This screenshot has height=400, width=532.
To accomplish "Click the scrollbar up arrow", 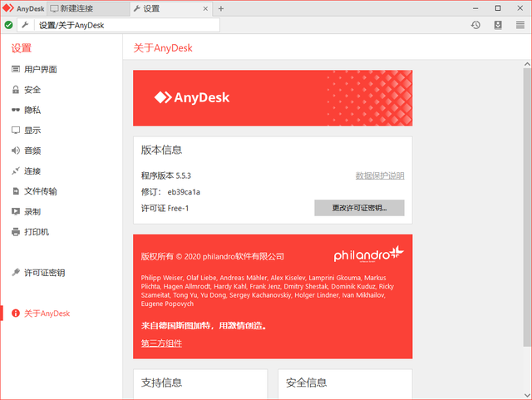I will tap(527, 64).
